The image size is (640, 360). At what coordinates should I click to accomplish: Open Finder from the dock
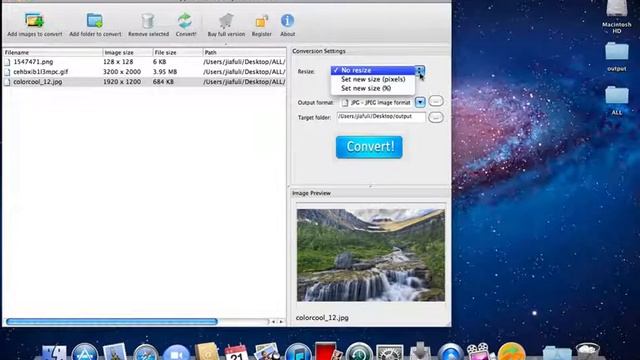[54, 353]
